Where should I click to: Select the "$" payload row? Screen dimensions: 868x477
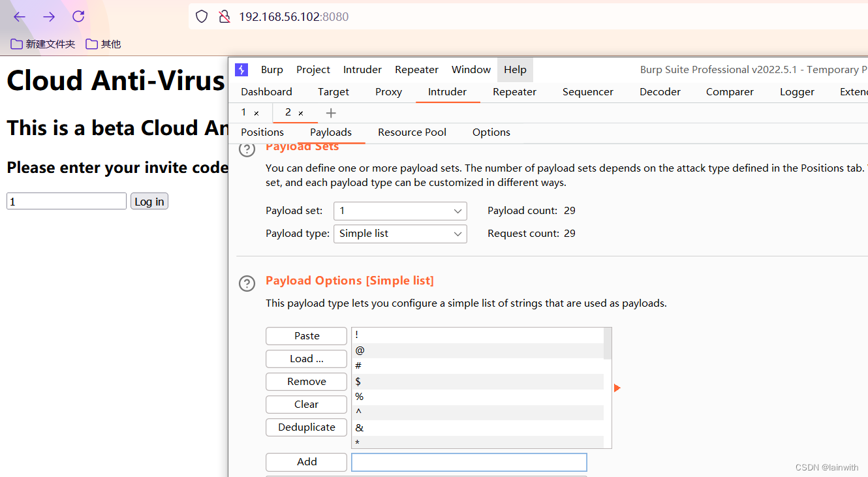coord(478,381)
